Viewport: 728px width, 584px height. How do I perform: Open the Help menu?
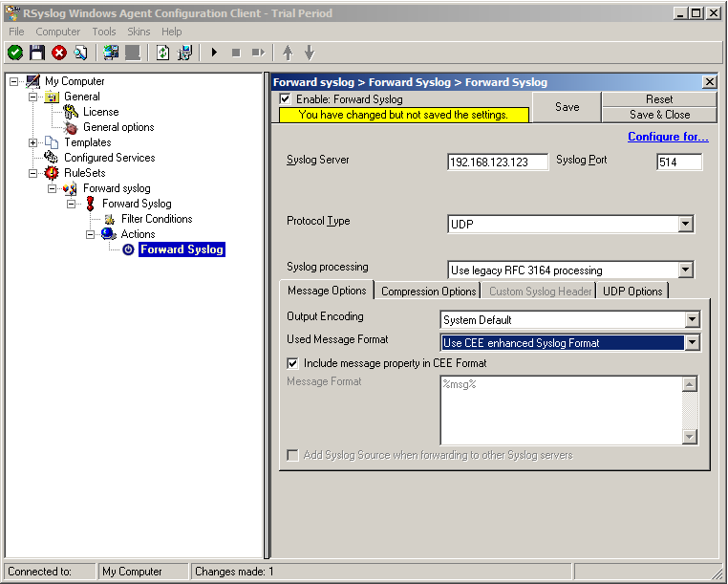coord(172,32)
